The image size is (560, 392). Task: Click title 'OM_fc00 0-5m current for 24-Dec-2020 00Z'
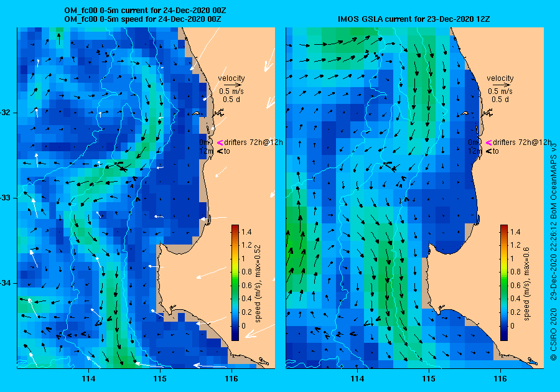point(145,11)
